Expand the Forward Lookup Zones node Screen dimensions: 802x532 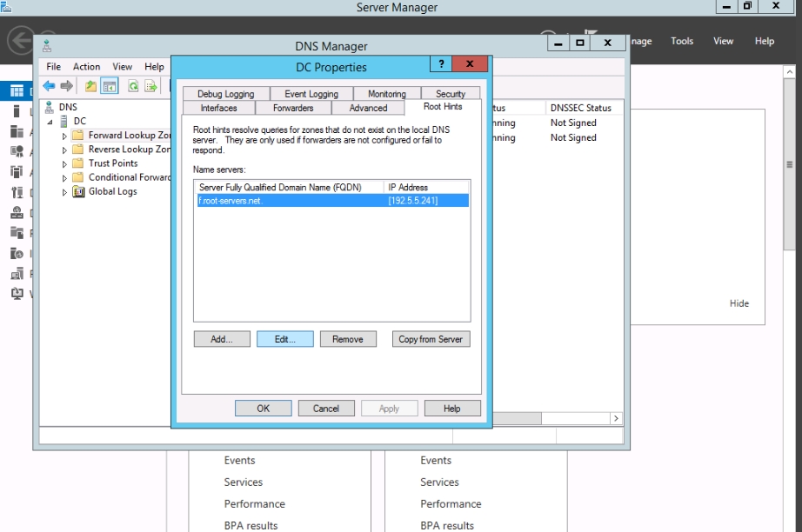tap(64, 136)
